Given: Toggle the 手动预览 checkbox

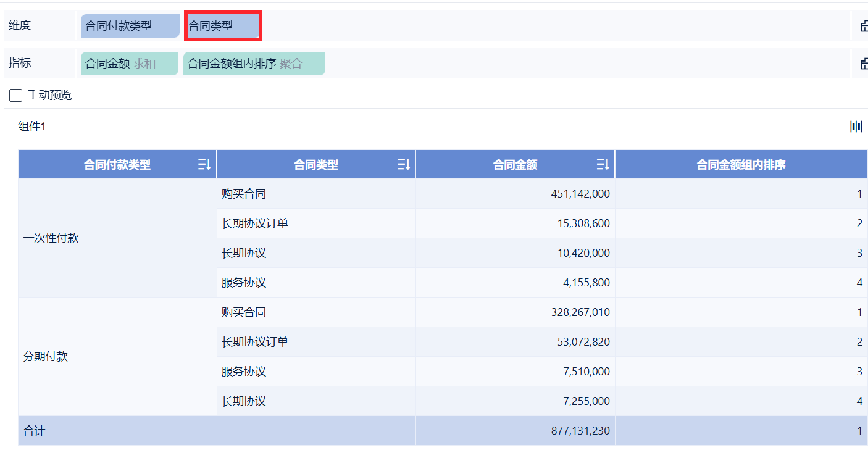Looking at the screenshot, I should coord(16,96).
